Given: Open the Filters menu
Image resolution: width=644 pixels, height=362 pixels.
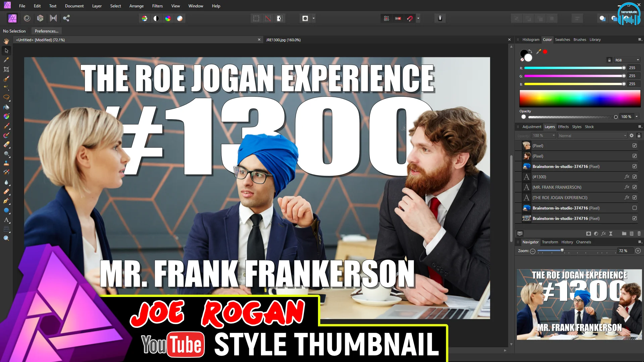Looking at the screenshot, I should pyautogui.click(x=157, y=6).
